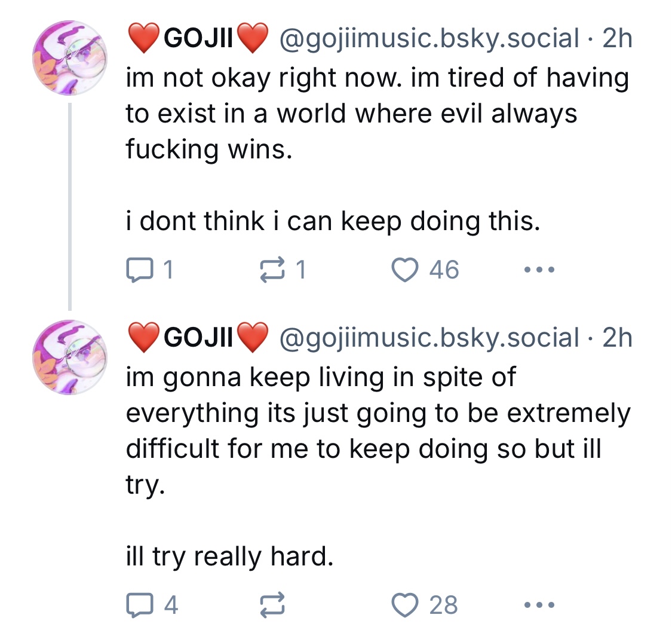Open GOJII avatar on second post
This screenshot has width=672, height=627.
coord(70,357)
